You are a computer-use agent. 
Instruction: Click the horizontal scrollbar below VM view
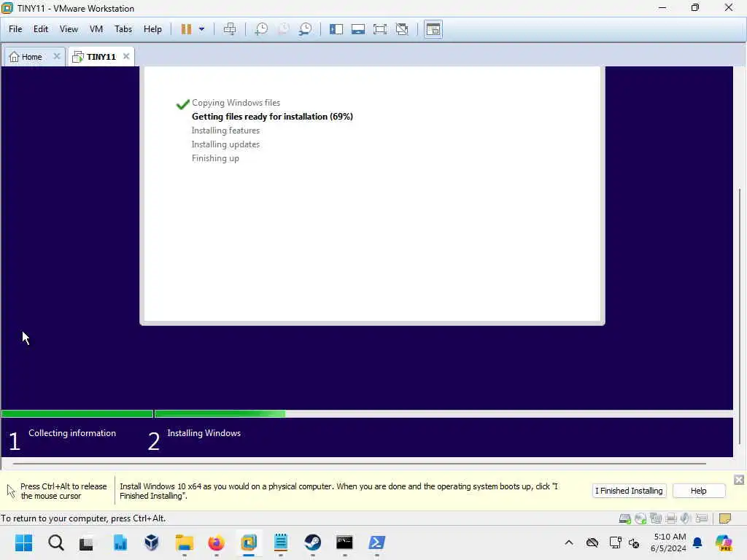(x=360, y=463)
